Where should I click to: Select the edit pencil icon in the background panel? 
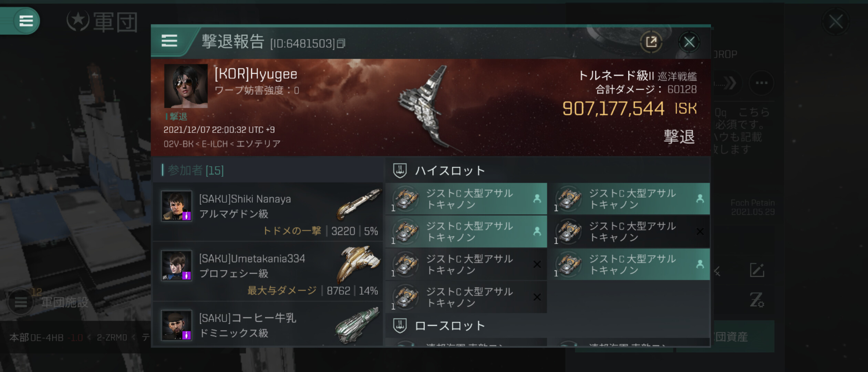click(x=757, y=270)
